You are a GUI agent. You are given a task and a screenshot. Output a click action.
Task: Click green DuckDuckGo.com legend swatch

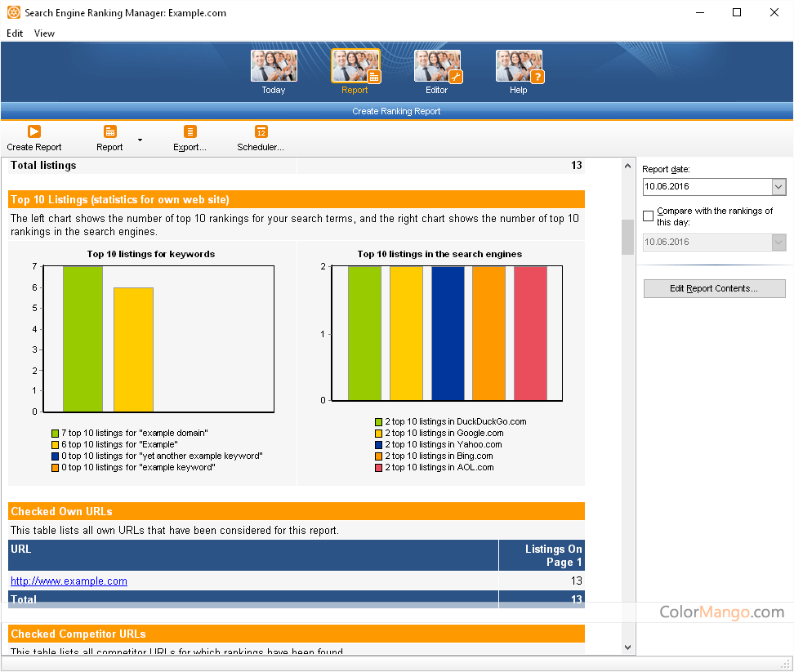pos(379,422)
